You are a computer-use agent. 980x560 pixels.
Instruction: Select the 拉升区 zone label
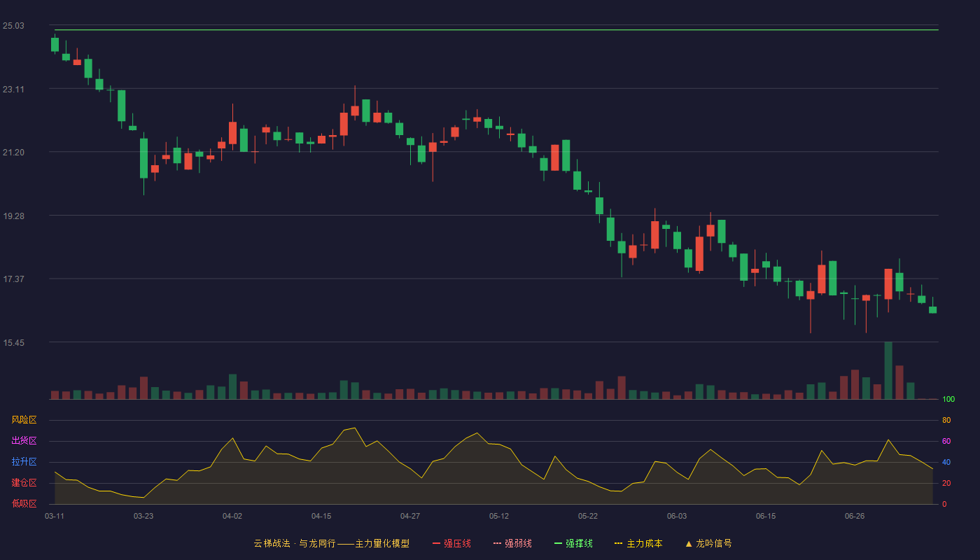click(x=24, y=462)
